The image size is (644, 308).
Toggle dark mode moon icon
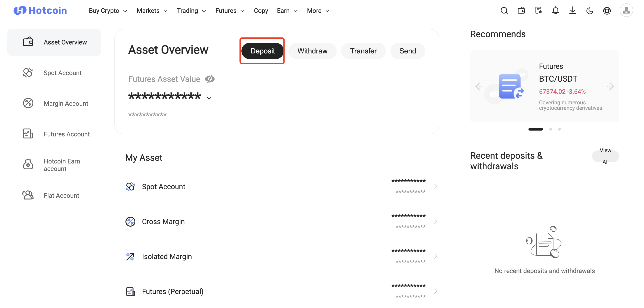pos(590,11)
